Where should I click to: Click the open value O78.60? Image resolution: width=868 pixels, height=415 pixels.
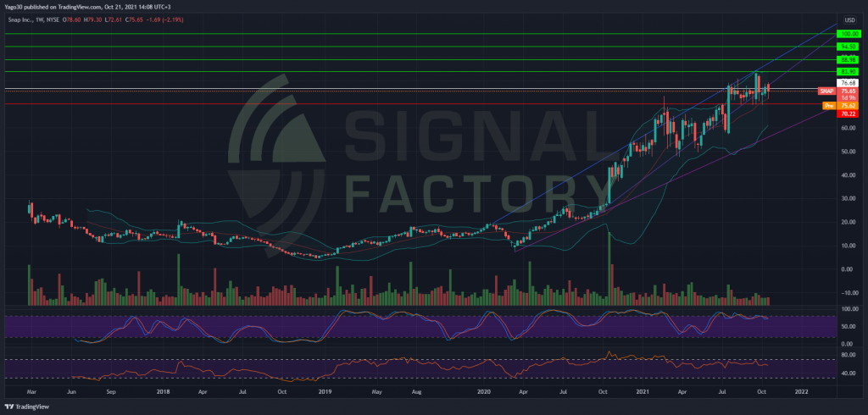click(x=70, y=20)
